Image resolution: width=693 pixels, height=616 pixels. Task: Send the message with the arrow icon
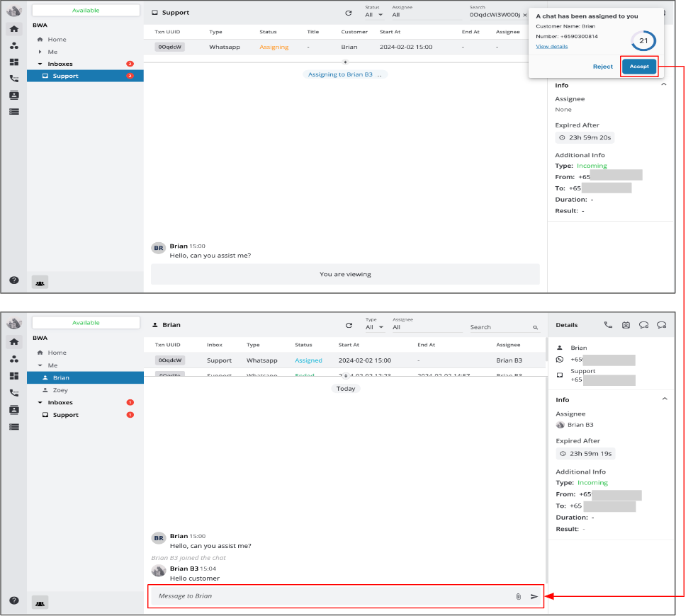[x=534, y=597]
